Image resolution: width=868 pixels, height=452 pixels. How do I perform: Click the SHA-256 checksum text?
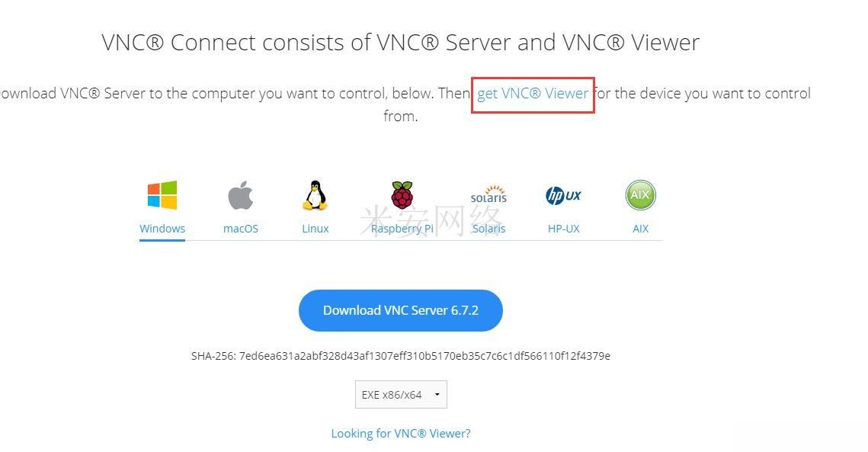coord(401,356)
